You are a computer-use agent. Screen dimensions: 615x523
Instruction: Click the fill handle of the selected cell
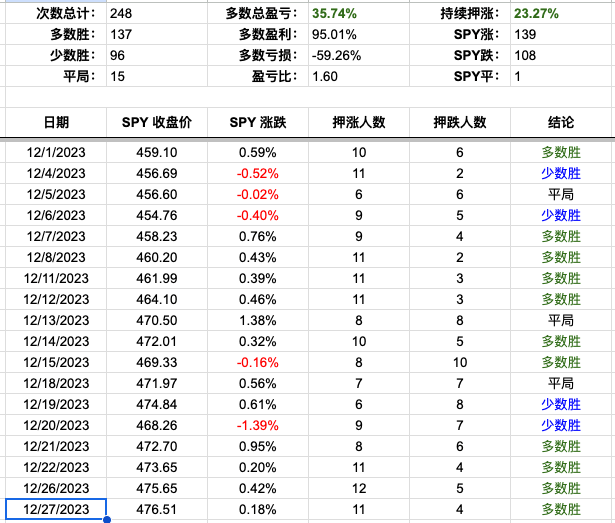[106, 520]
